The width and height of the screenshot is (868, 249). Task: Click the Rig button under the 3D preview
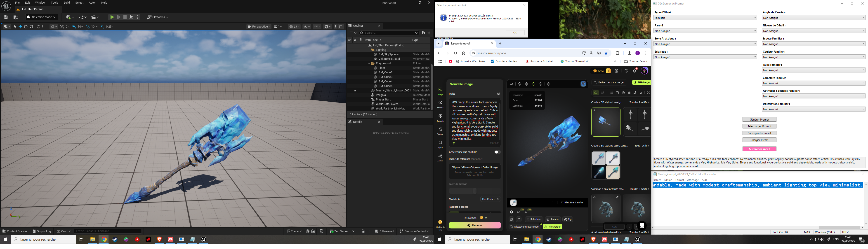568,219
